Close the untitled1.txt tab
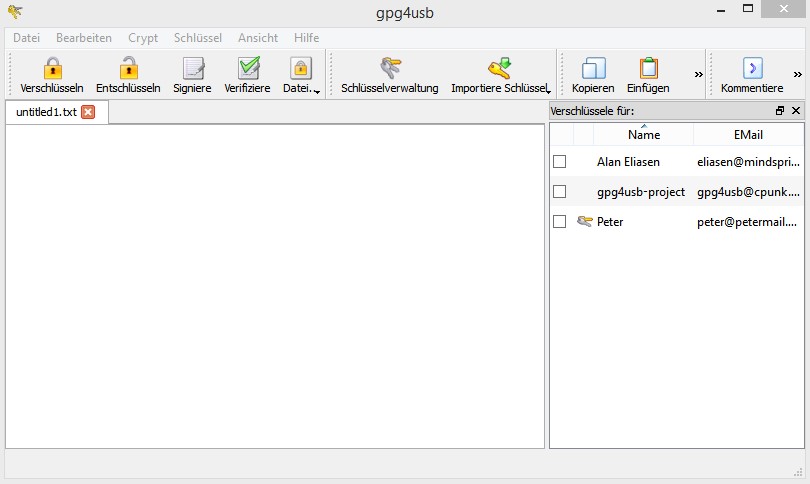This screenshot has width=810, height=484. pos(88,112)
